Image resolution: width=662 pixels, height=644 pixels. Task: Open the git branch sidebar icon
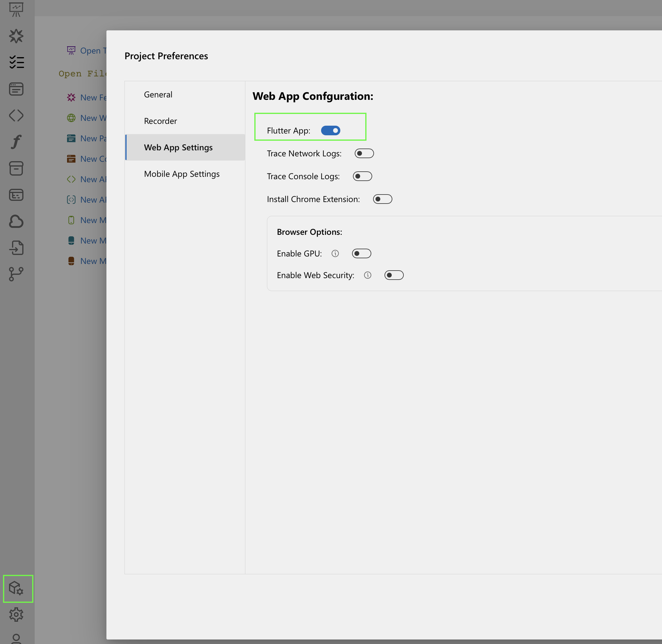click(16, 274)
